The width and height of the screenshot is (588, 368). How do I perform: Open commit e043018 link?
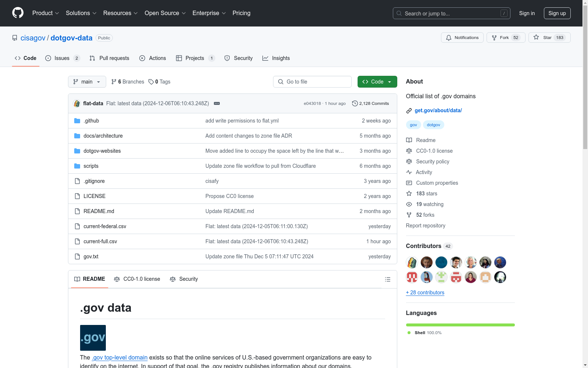click(312, 103)
